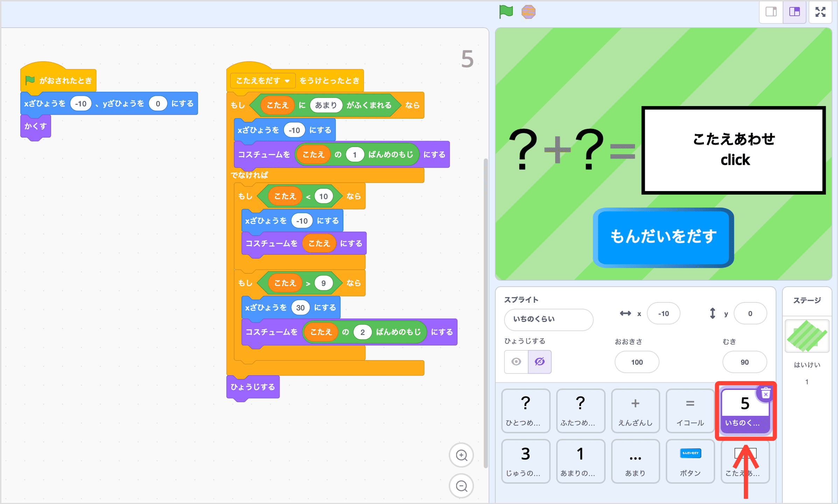Screen dimensions: 838x504
Task: Select the はいけい backdrop thumbnail
Action: pyautogui.click(x=806, y=336)
